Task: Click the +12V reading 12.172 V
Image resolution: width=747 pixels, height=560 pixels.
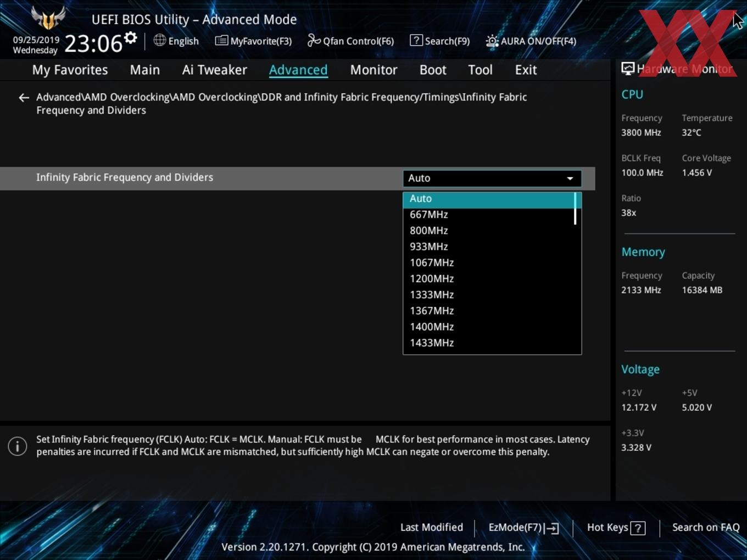Action: (x=639, y=408)
